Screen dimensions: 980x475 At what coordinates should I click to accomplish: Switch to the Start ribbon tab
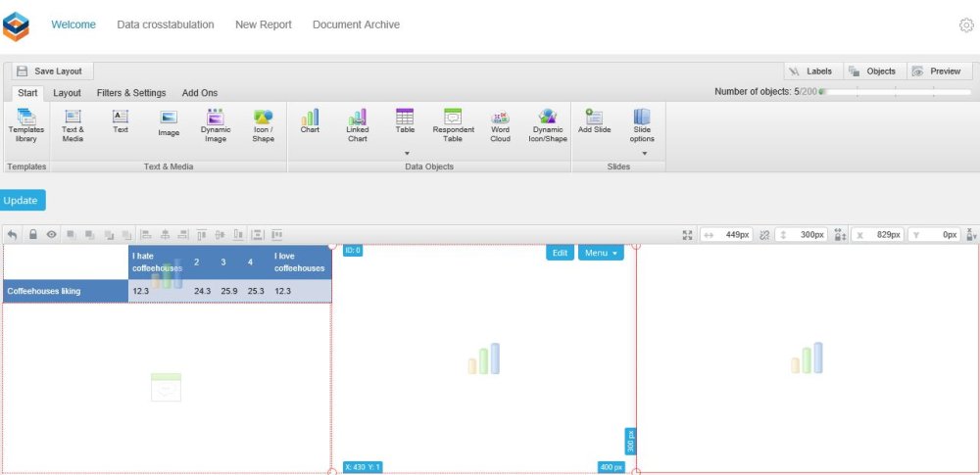27,93
